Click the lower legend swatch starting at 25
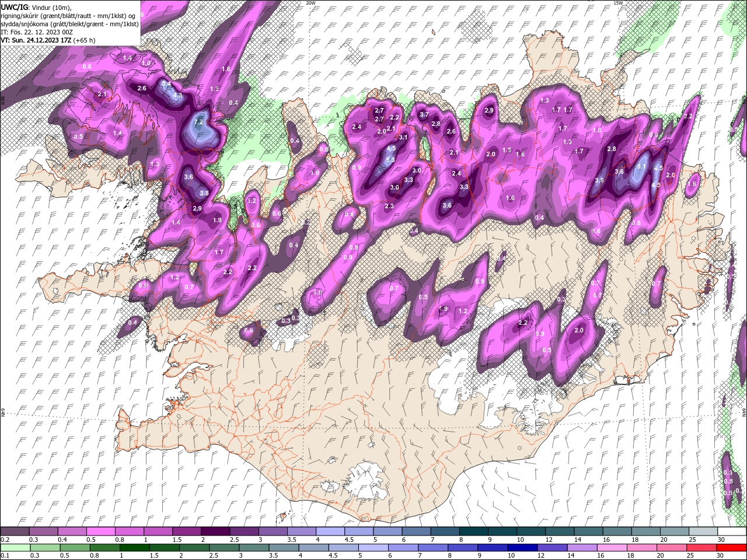Image resolution: width=747 pixels, height=560 pixels. coord(701,548)
